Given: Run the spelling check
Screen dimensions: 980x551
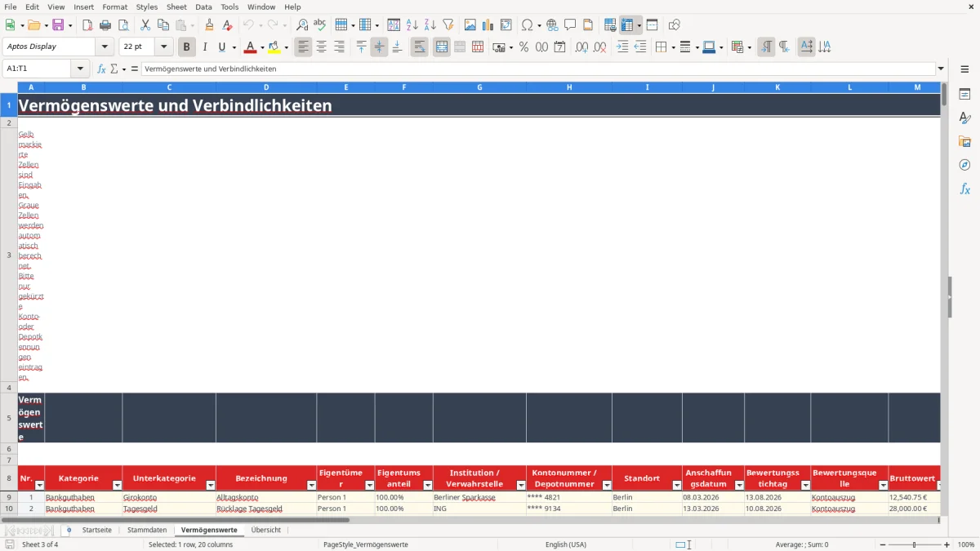Looking at the screenshot, I should 320,25.
